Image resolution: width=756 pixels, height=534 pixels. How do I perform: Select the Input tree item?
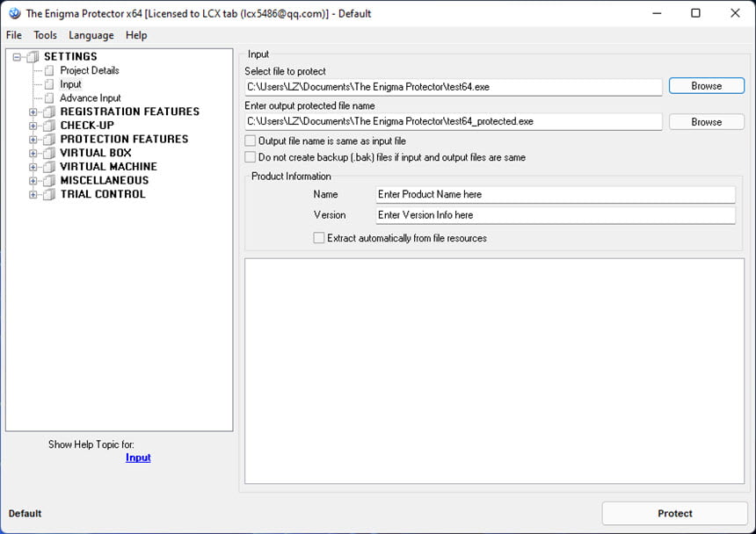tap(71, 84)
